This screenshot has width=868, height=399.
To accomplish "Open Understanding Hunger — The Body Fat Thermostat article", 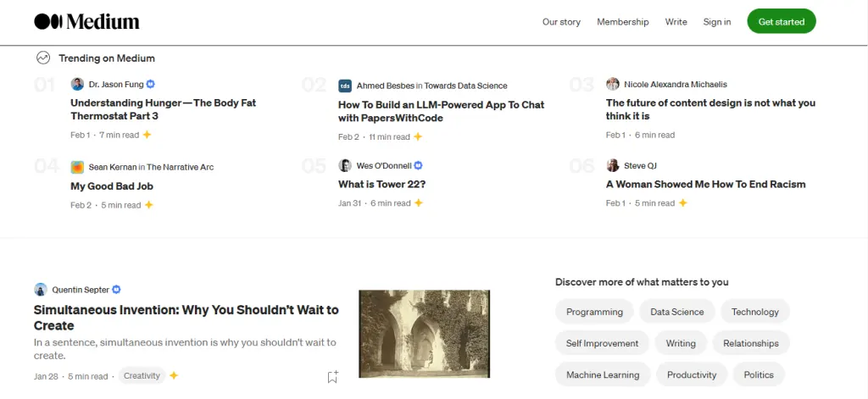I will click(164, 109).
